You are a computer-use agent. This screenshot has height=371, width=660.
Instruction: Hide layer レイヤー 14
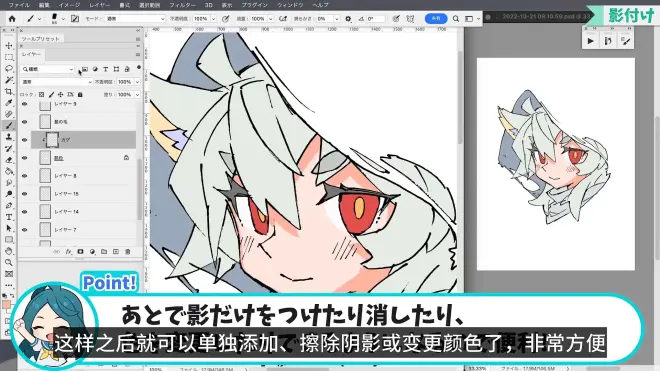pyautogui.click(x=24, y=212)
